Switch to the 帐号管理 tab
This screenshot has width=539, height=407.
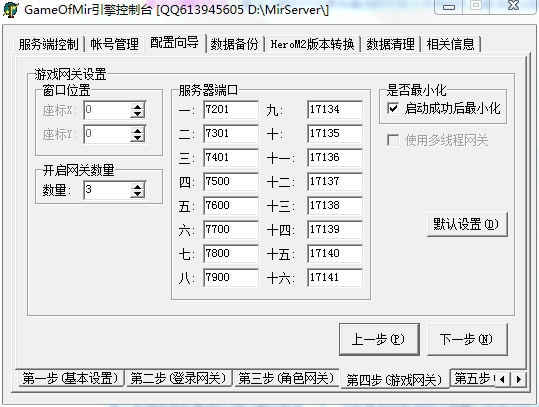click(x=114, y=44)
